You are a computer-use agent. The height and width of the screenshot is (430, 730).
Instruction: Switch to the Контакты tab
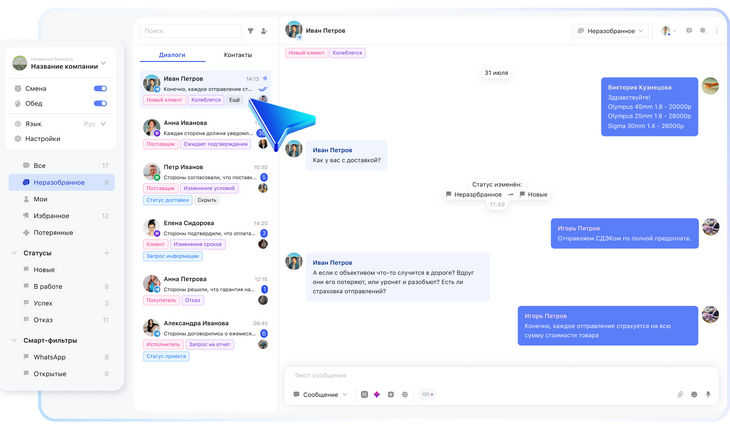coord(238,55)
